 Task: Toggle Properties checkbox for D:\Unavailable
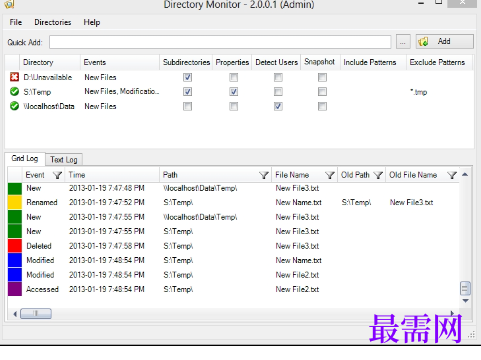[234, 78]
